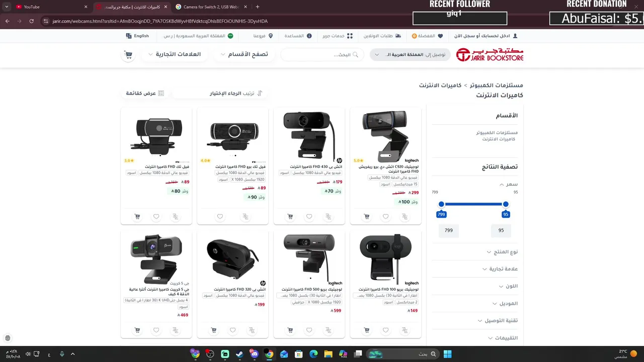Switch view using عرض كقائمة list toggle
The image size is (644, 362).
pos(145,94)
